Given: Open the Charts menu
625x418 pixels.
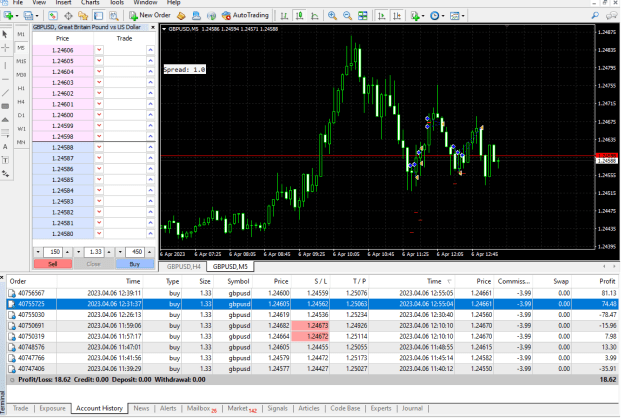Looking at the screenshot, I should click(x=90, y=2).
